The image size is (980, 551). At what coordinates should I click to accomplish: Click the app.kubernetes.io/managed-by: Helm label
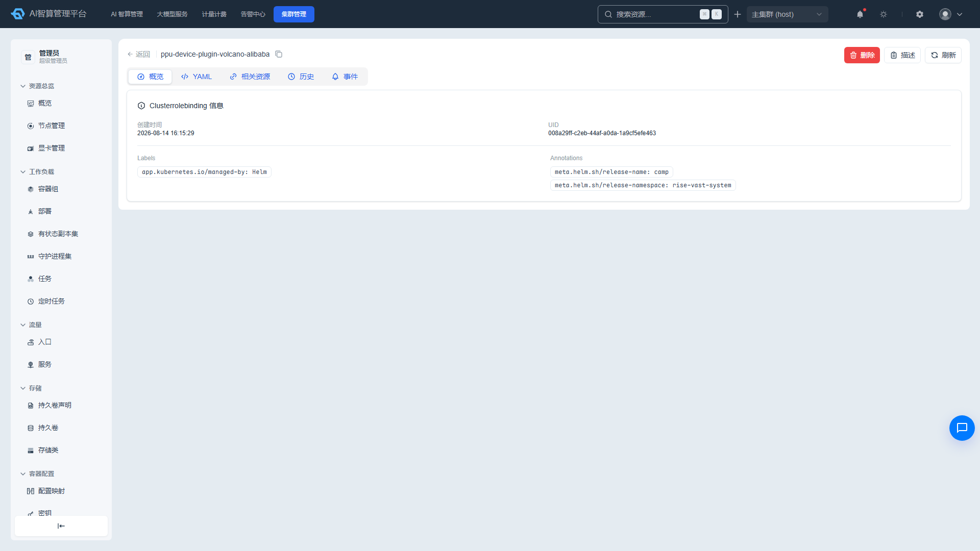tap(204, 172)
